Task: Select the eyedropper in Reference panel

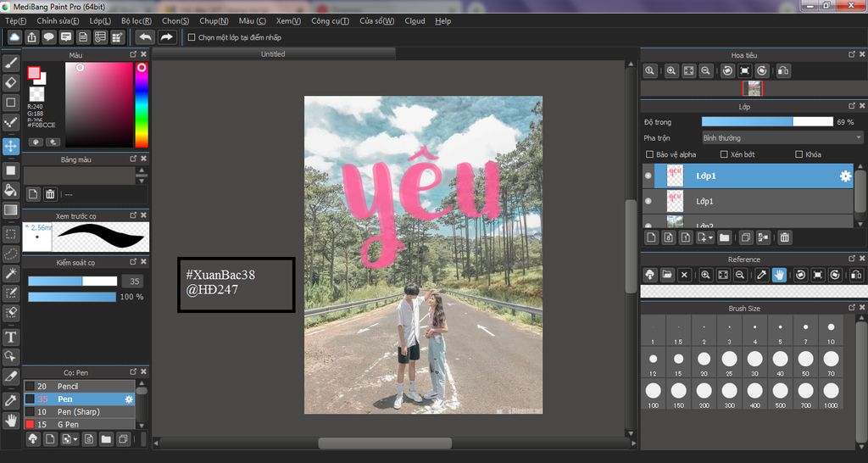Action: tap(762, 275)
